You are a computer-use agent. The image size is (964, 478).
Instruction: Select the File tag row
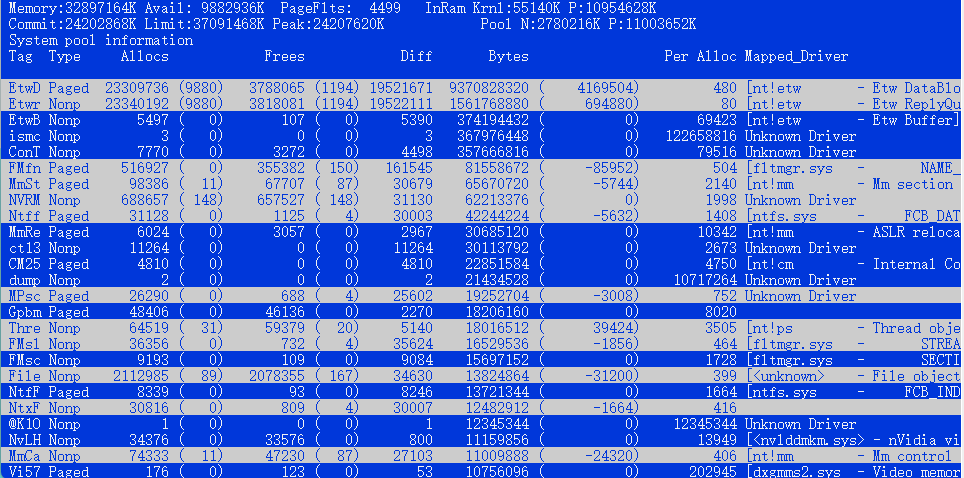tap(482, 376)
